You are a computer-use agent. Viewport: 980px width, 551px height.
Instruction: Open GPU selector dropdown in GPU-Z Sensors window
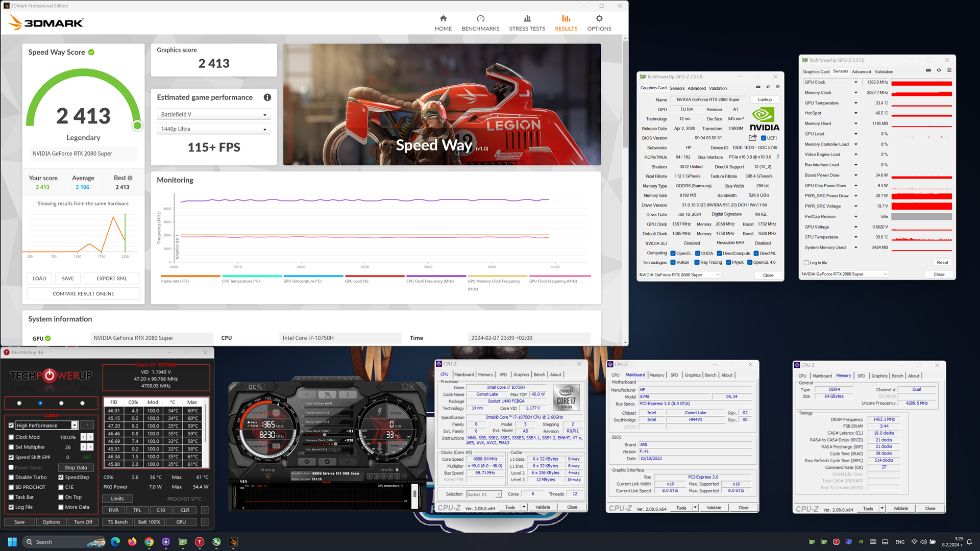pos(844,274)
